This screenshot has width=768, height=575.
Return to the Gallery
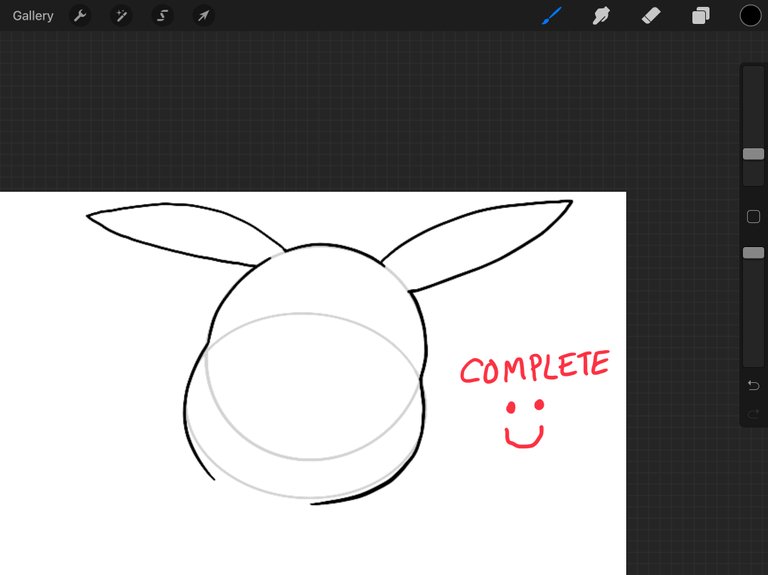[x=33, y=16]
